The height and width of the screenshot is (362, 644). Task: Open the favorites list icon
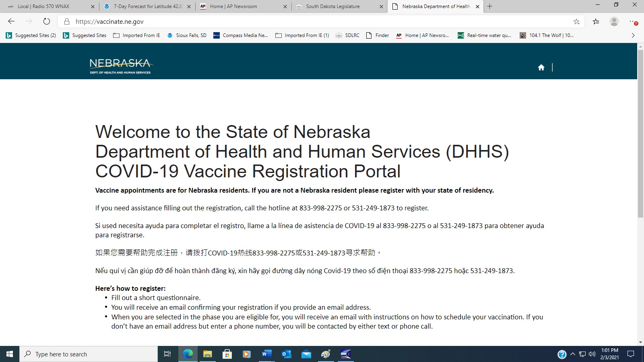coord(596,22)
